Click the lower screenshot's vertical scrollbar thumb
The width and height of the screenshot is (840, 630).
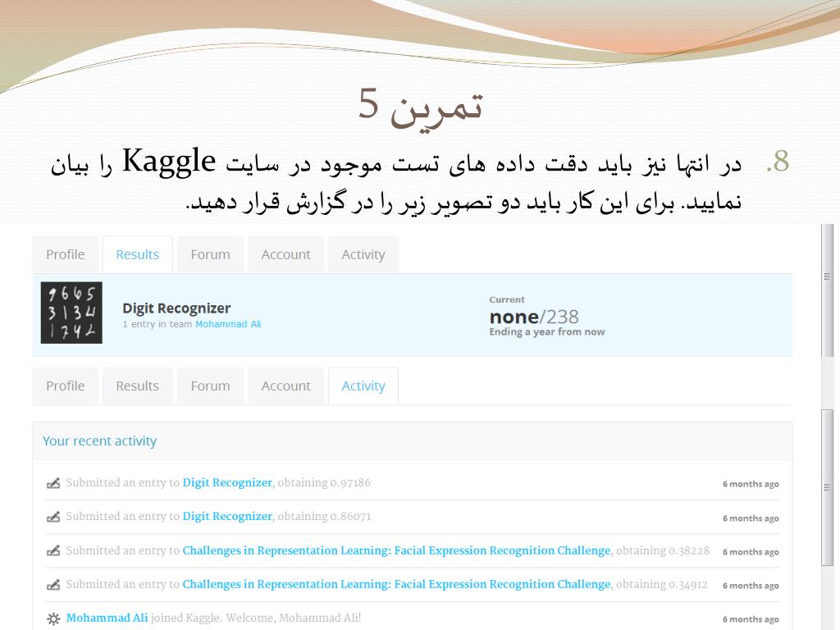click(827, 486)
